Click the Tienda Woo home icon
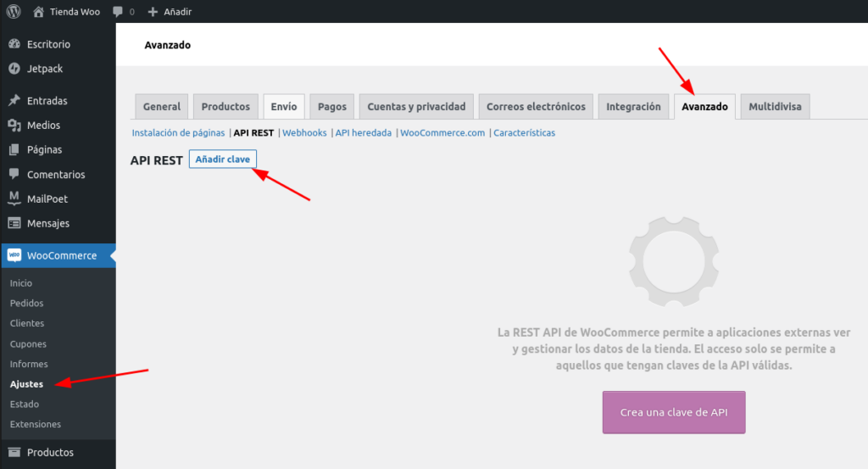The height and width of the screenshot is (469, 868). (39, 12)
